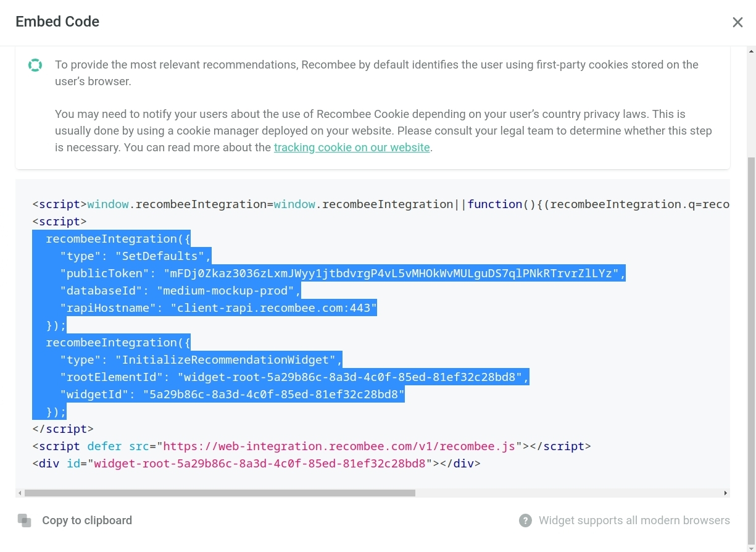Open the tracking cookie on our website link

coord(352,148)
